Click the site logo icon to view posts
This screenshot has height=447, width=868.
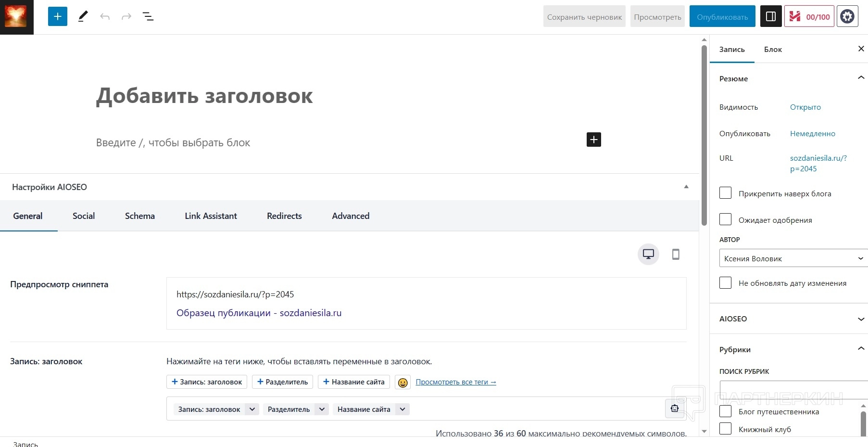tap(16, 17)
